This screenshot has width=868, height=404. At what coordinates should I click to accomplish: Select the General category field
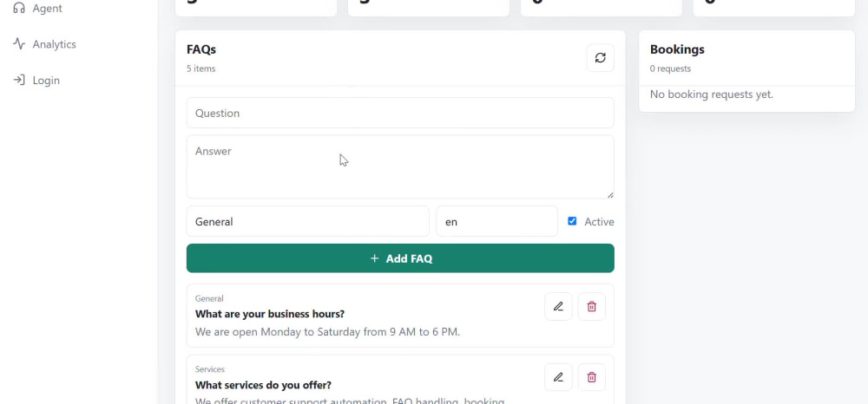click(x=308, y=221)
